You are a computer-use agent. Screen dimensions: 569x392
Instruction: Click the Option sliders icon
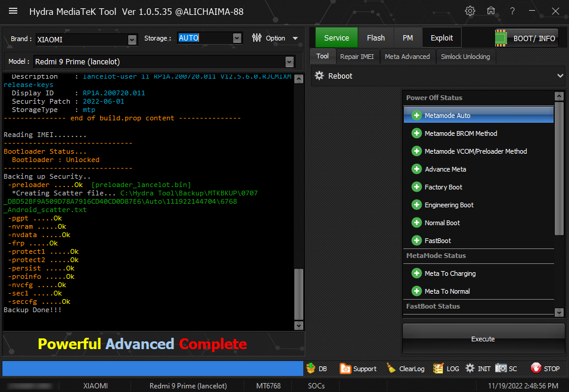257,38
